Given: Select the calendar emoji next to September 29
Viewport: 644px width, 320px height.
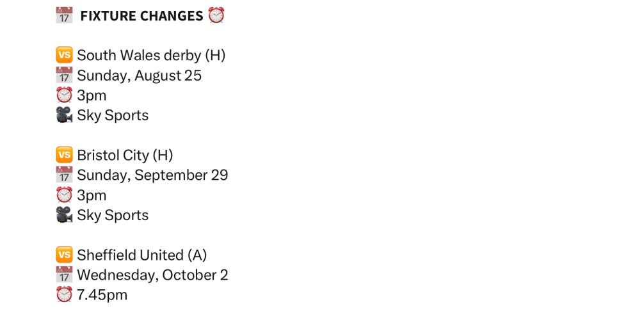Looking at the screenshot, I should pos(64,175).
